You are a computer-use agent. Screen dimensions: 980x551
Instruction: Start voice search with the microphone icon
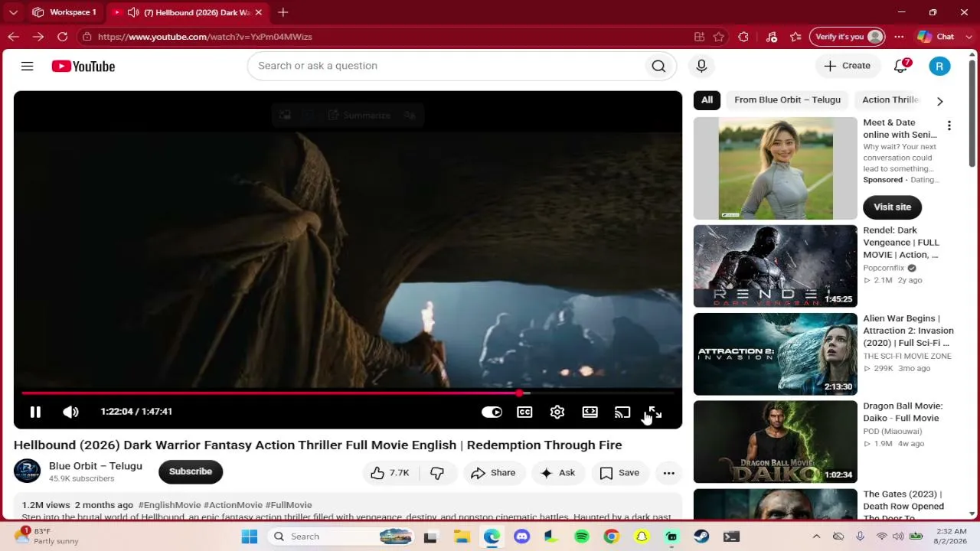pos(701,66)
